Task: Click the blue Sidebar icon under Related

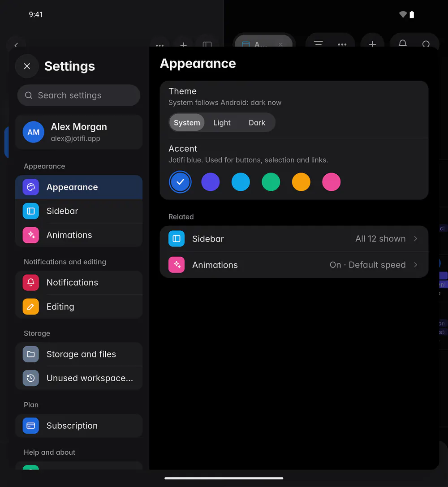Action: point(177,238)
